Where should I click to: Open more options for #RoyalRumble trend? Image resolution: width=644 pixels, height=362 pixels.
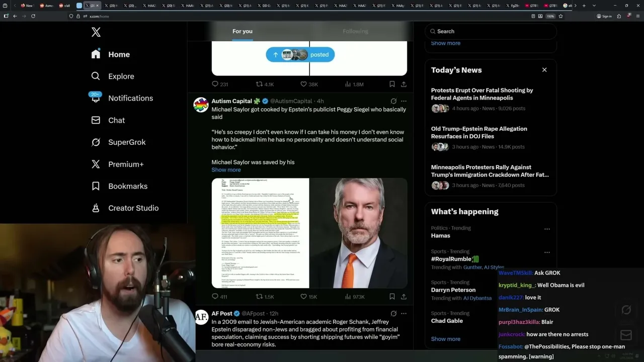[x=547, y=252]
